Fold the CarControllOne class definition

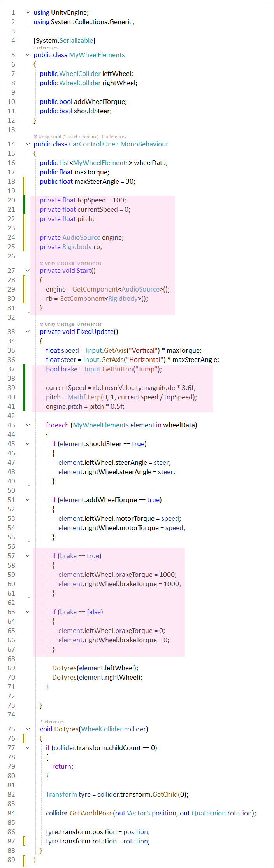(x=28, y=144)
